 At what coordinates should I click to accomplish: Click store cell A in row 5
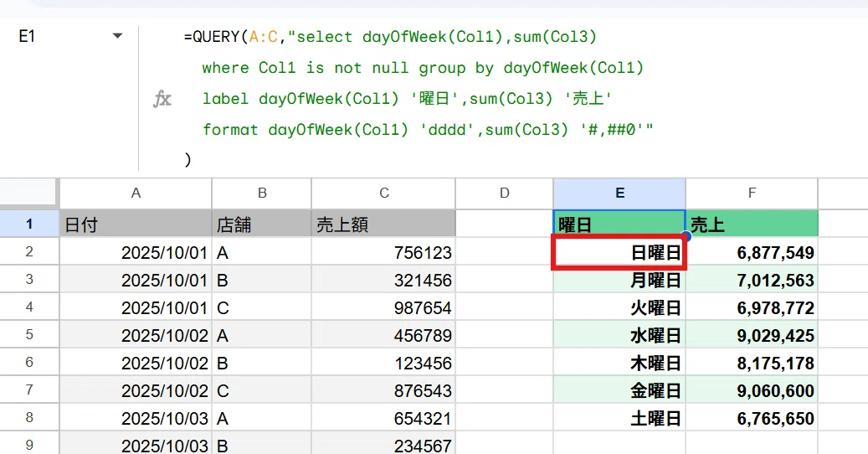[x=262, y=335]
